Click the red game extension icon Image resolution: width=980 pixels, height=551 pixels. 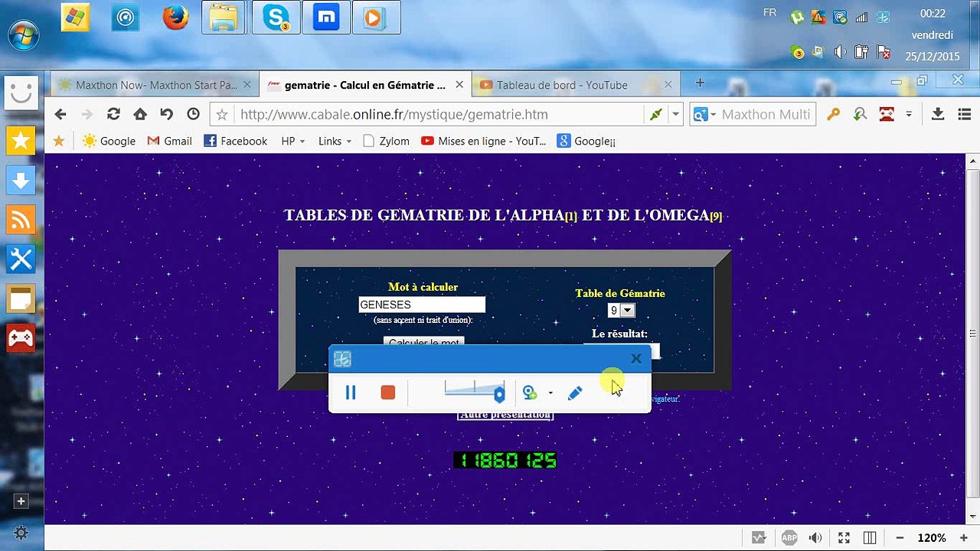pyautogui.click(x=887, y=114)
